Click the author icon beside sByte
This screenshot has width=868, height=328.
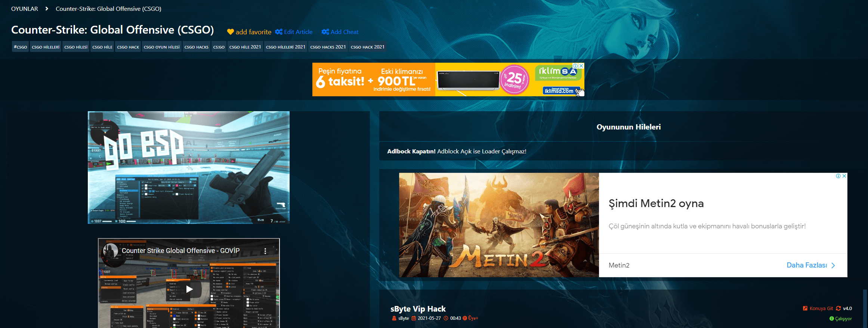pyautogui.click(x=394, y=318)
